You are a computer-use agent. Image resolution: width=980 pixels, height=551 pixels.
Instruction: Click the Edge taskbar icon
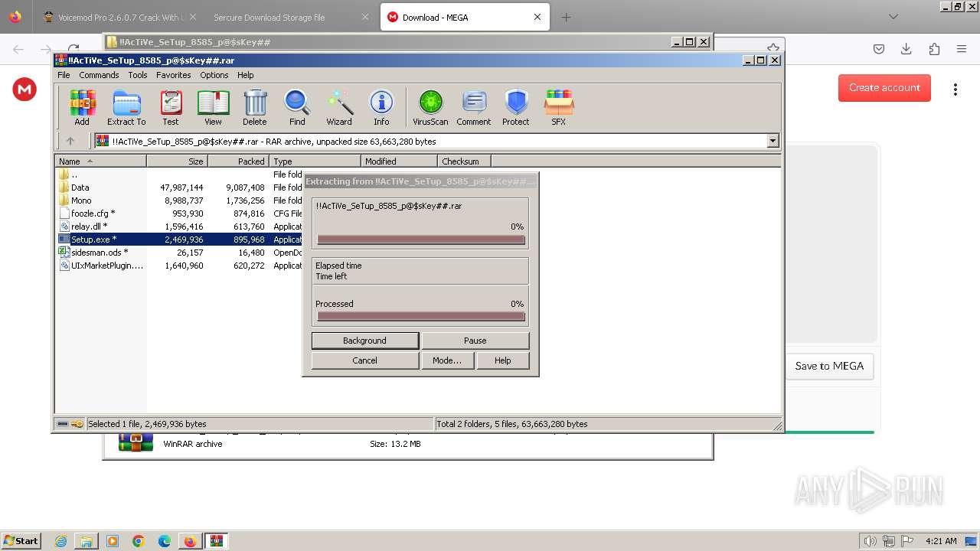(165, 541)
